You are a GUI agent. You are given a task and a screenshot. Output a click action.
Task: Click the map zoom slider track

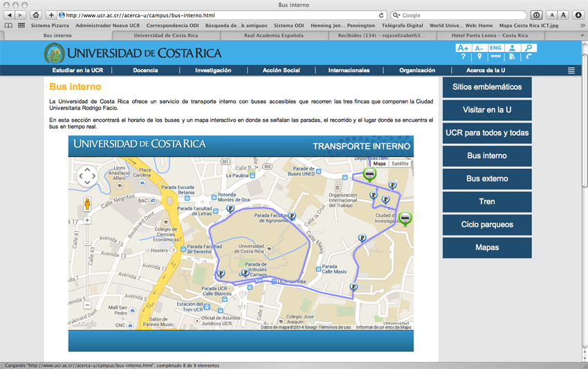[87, 263]
